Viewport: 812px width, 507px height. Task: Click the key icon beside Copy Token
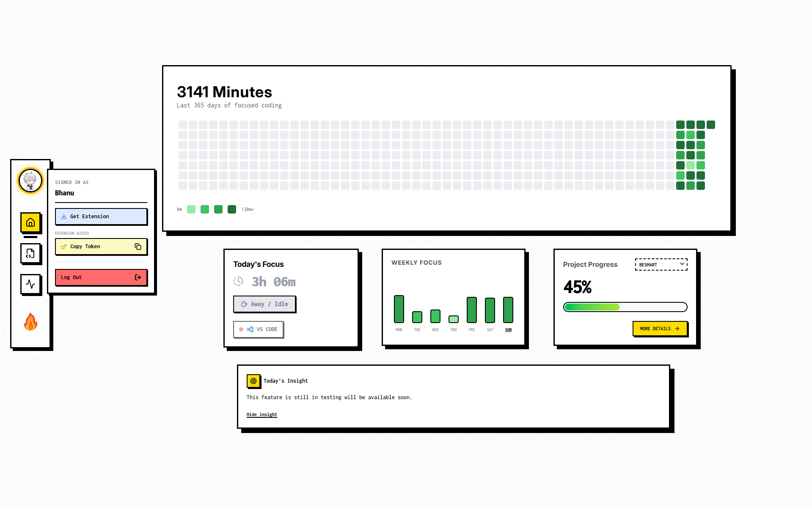(64, 247)
